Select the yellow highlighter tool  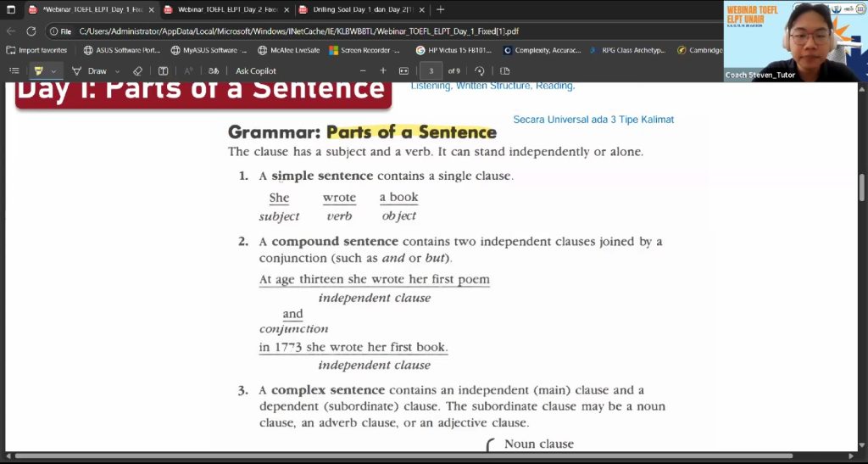38,71
